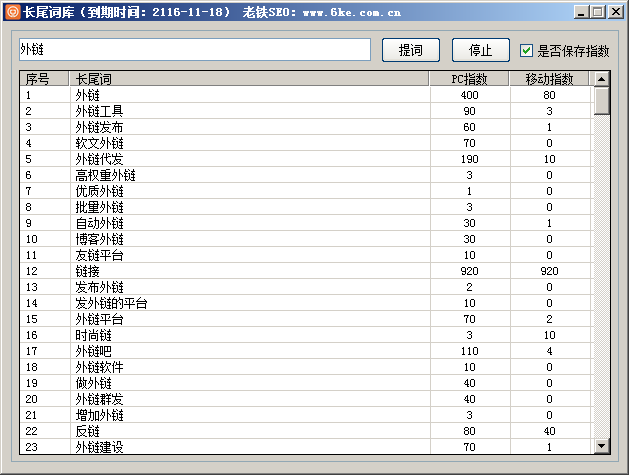Sort by the 序号 column header

[43, 79]
